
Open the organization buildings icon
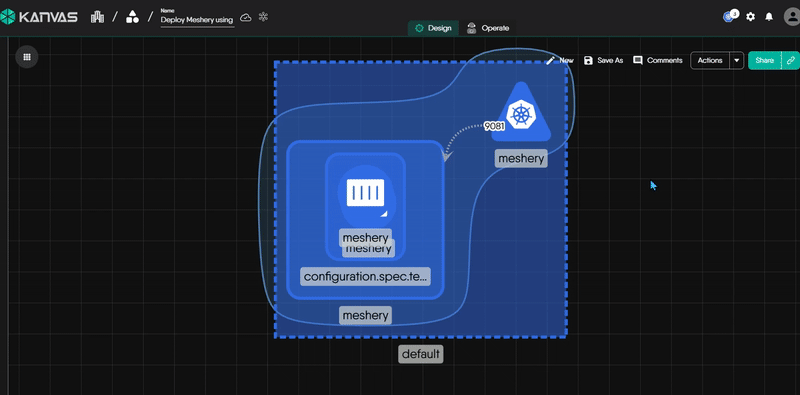[97, 17]
